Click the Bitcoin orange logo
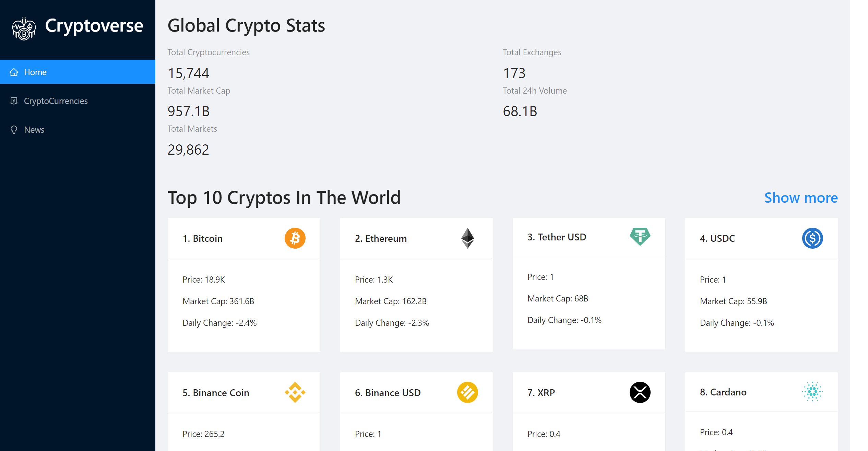The image size is (868, 451). point(295,238)
